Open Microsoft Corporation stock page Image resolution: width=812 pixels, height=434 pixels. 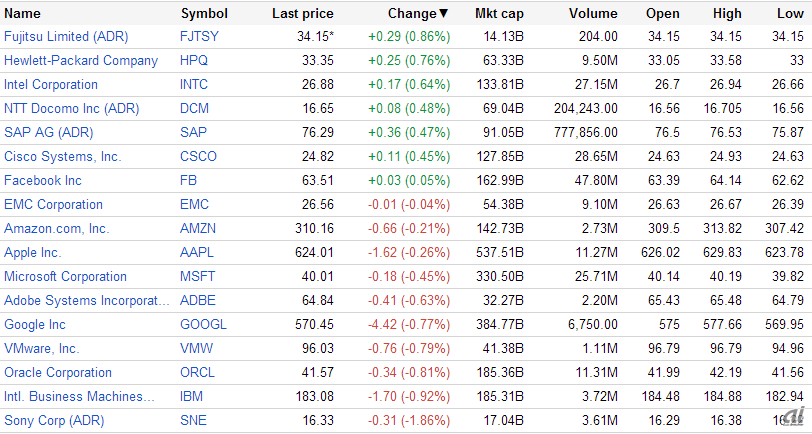coord(65,277)
